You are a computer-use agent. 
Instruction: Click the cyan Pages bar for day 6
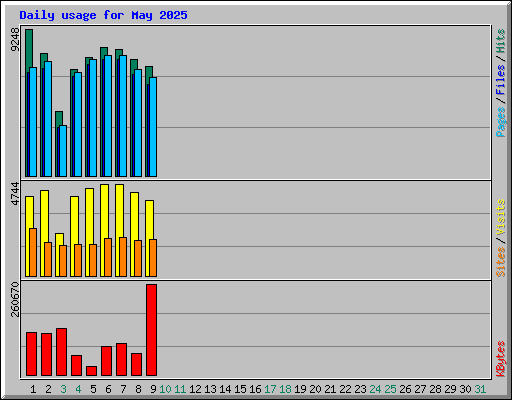(x=108, y=116)
